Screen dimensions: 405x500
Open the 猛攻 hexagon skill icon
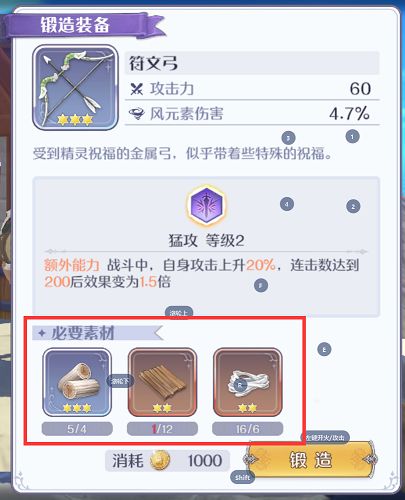click(206, 205)
